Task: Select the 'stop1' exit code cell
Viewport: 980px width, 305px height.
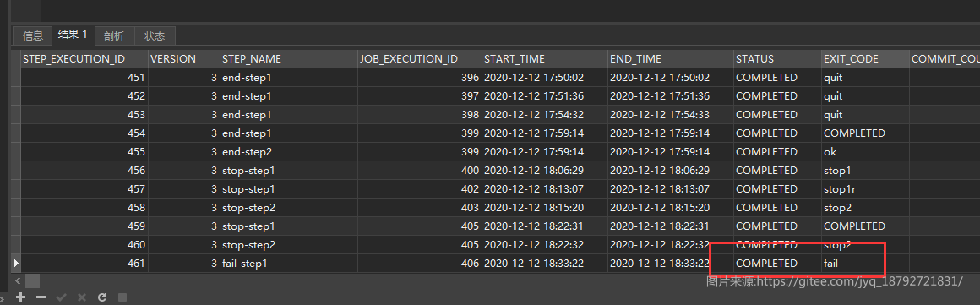Action: pyautogui.click(x=866, y=170)
